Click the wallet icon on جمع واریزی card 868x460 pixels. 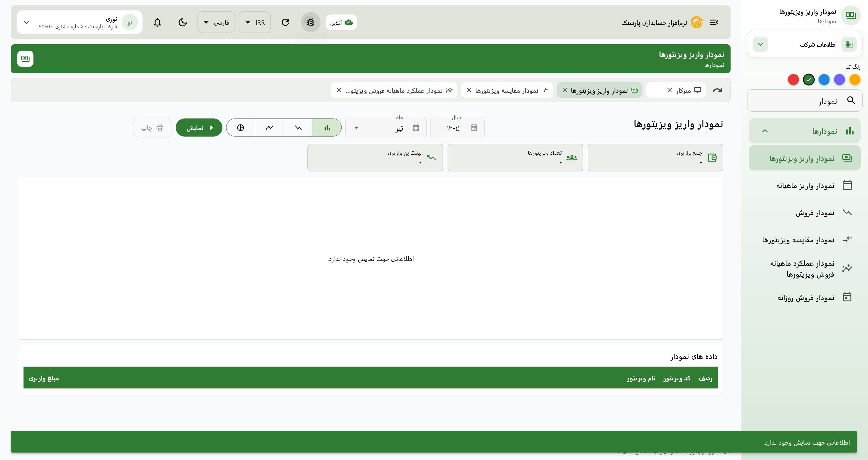[x=712, y=158]
